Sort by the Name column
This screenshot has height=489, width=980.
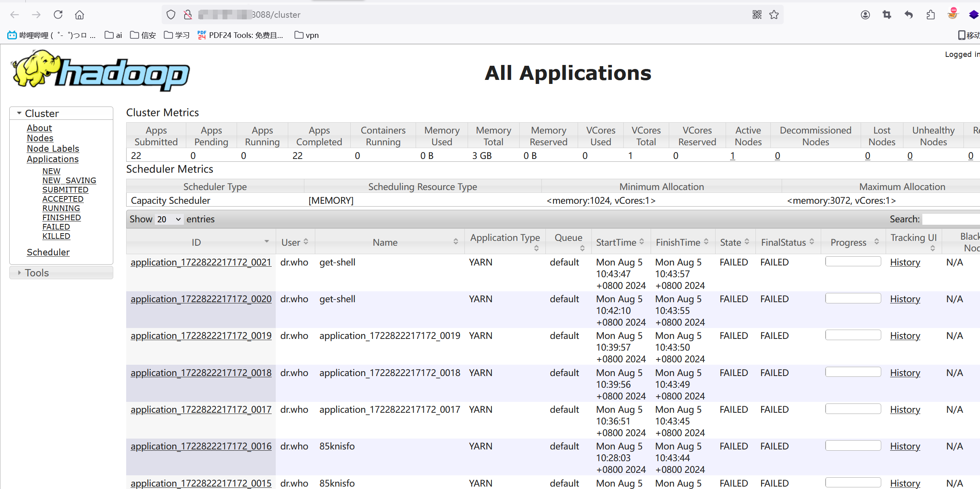389,242
